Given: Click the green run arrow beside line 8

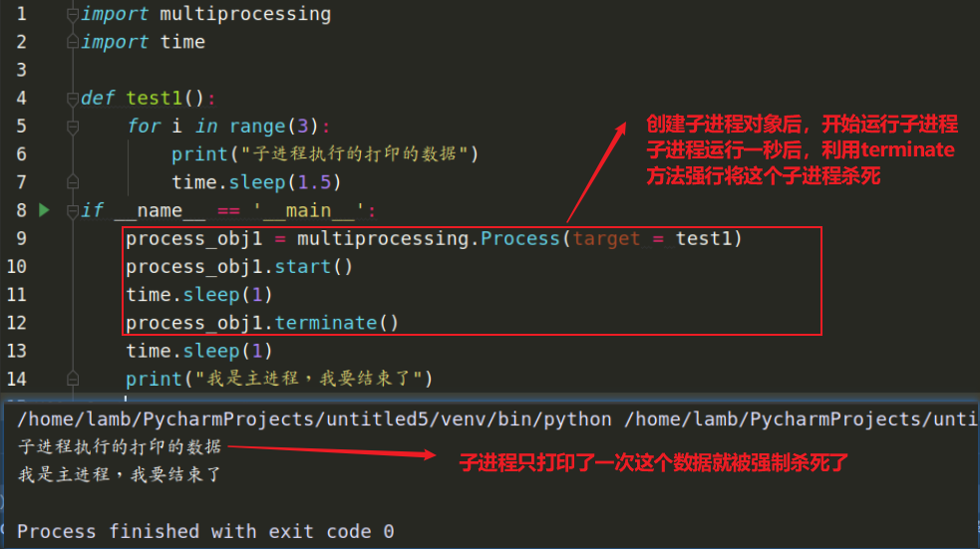Looking at the screenshot, I should click(43, 210).
